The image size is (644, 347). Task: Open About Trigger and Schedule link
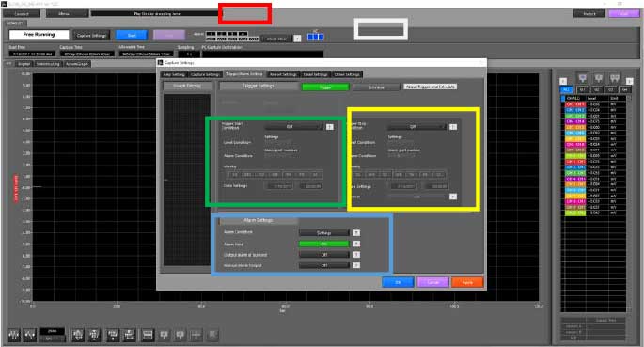point(430,87)
